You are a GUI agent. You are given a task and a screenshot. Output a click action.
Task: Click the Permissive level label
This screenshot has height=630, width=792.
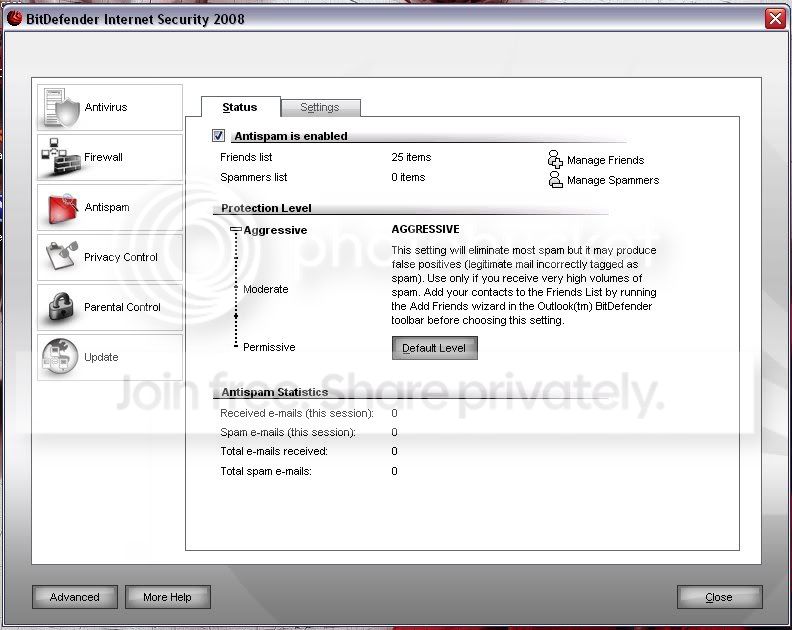pos(269,347)
